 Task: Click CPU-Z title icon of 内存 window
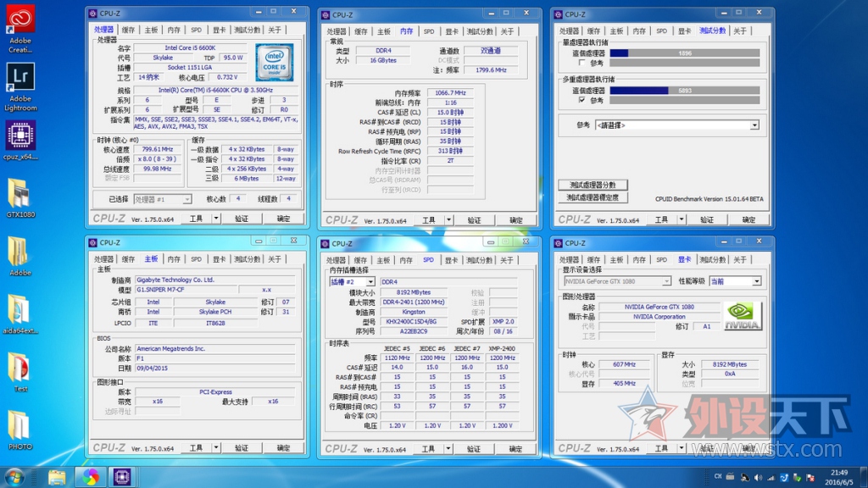[x=325, y=15]
